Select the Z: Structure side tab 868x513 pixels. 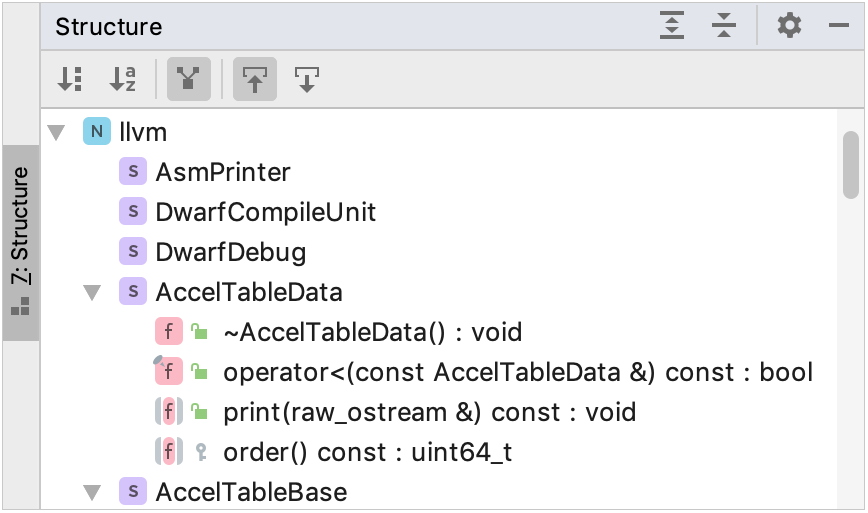pyautogui.click(x=20, y=242)
